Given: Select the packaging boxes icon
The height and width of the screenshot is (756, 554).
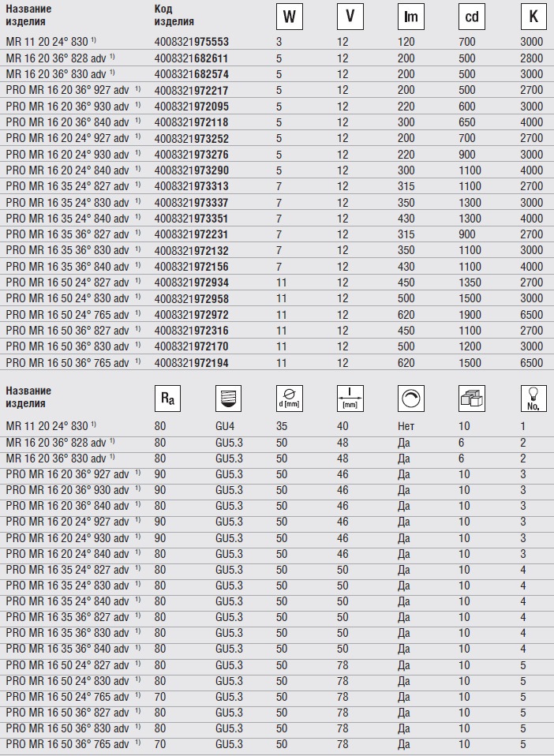Looking at the screenshot, I should [471, 399].
